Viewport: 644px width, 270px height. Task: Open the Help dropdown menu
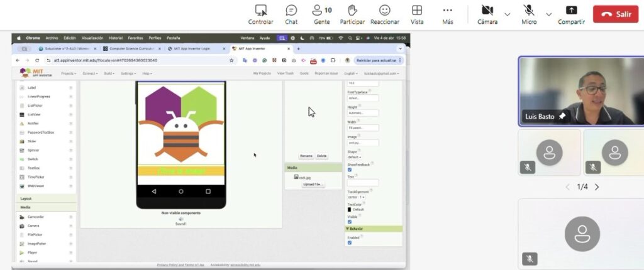(147, 73)
